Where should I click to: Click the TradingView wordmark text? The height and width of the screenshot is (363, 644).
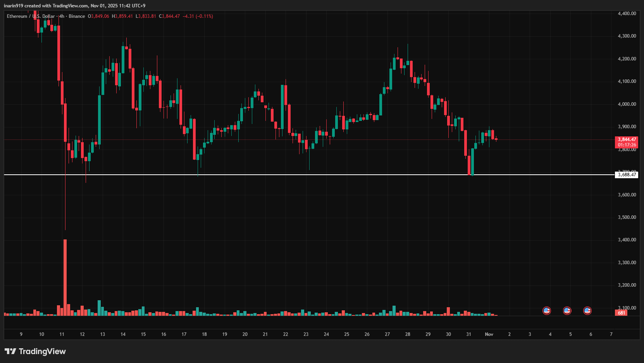42,351
